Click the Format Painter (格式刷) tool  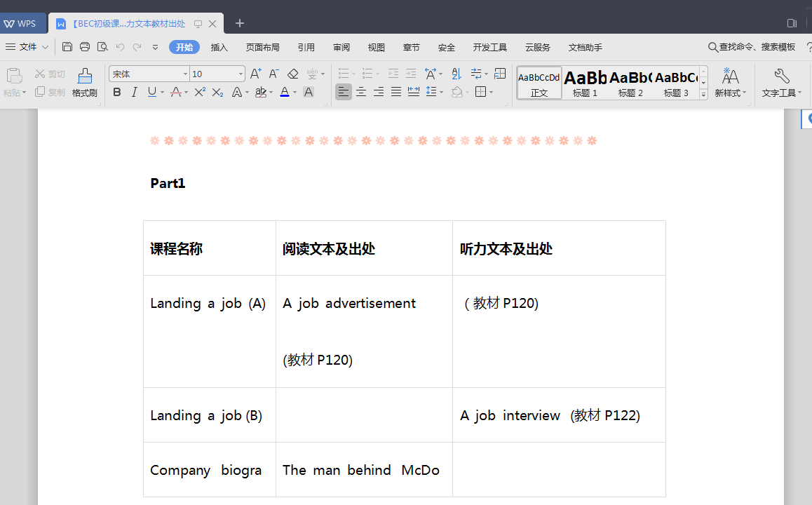pos(84,82)
